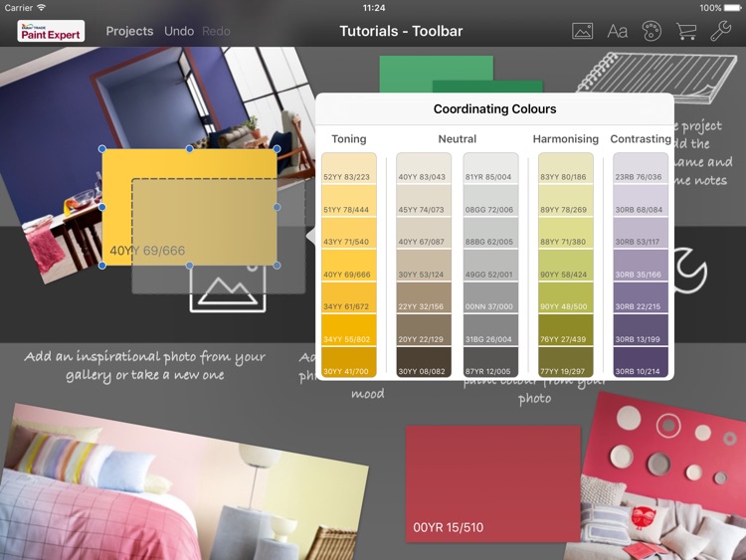This screenshot has width=746, height=560.
Task: Open the add photo tool
Action: coord(582,31)
